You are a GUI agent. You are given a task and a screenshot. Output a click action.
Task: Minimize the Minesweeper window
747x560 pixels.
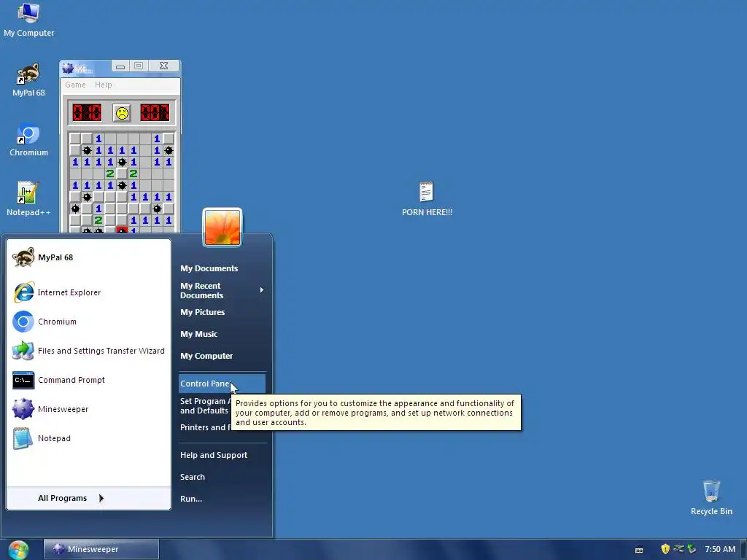coord(120,66)
